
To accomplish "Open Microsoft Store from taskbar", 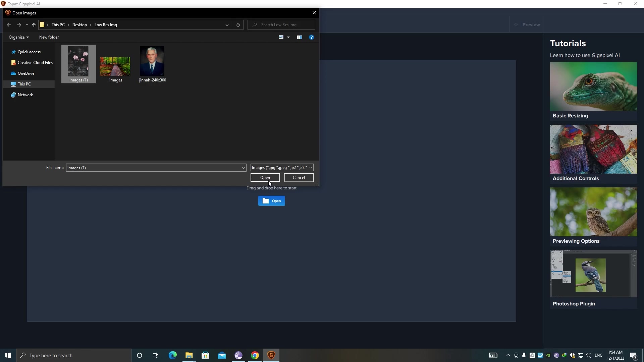I will tap(205, 355).
